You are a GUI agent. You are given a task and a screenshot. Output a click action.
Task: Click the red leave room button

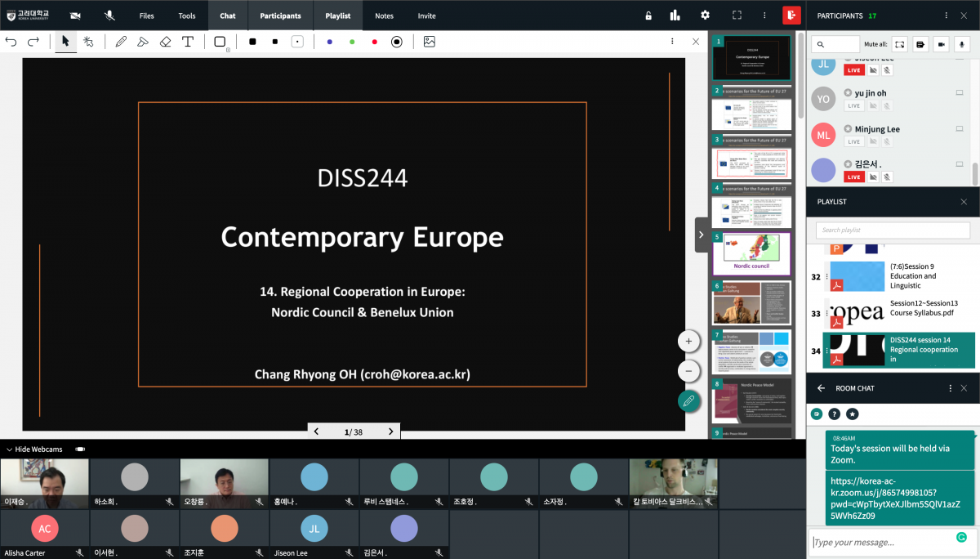tap(791, 16)
